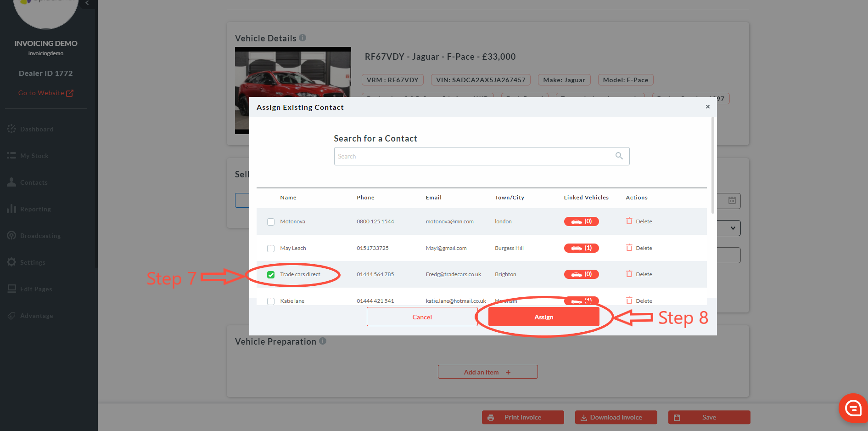The height and width of the screenshot is (431, 868).
Task: Open the calendar date picker icon
Action: tap(732, 200)
